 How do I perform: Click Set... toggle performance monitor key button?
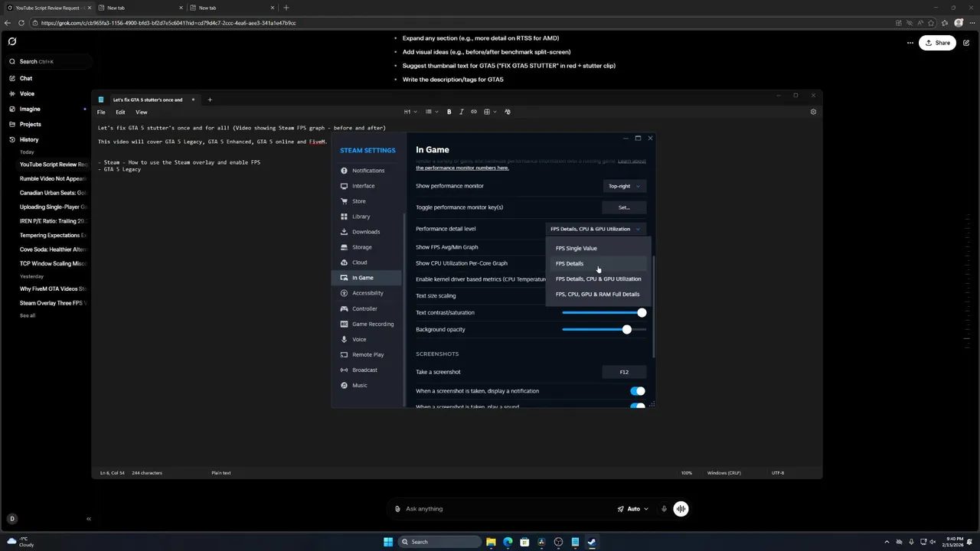click(624, 207)
